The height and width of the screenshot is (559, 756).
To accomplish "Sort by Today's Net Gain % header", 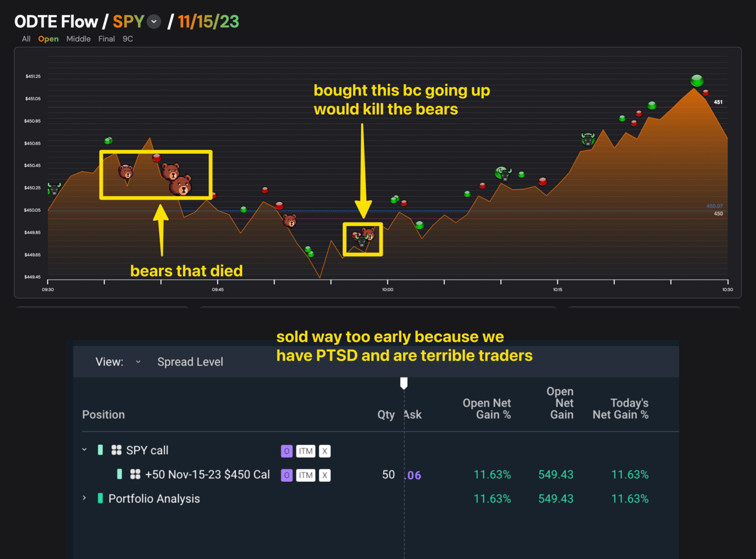I will pos(620,409).
